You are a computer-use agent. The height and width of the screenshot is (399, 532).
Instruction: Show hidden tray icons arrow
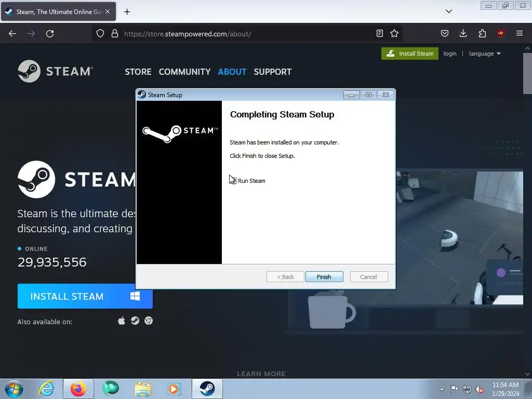442,389
